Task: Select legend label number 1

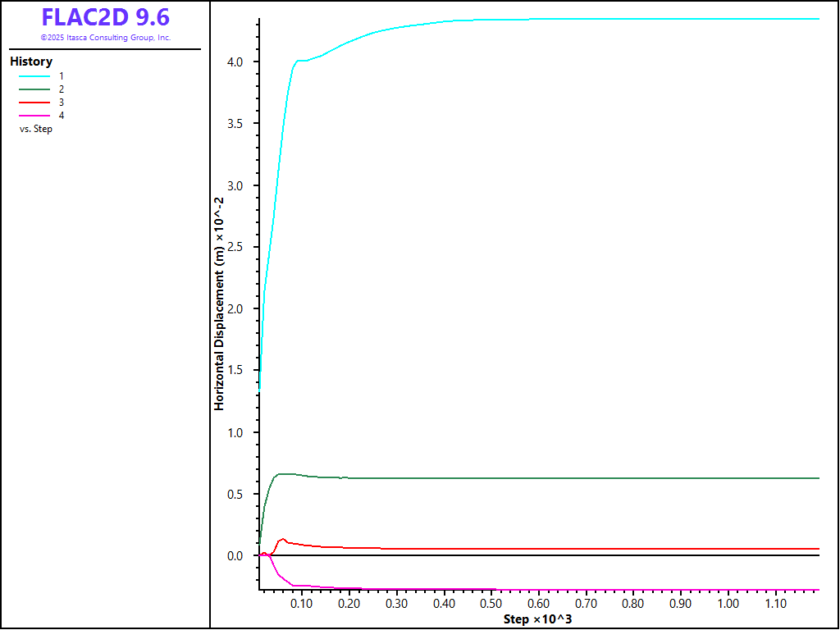Action: [62, 75]
